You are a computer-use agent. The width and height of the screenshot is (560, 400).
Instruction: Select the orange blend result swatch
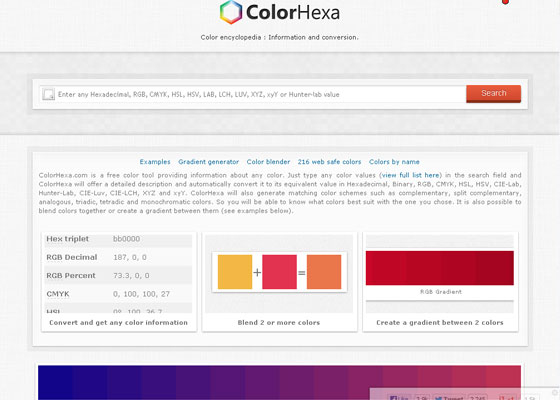(324, 272)
